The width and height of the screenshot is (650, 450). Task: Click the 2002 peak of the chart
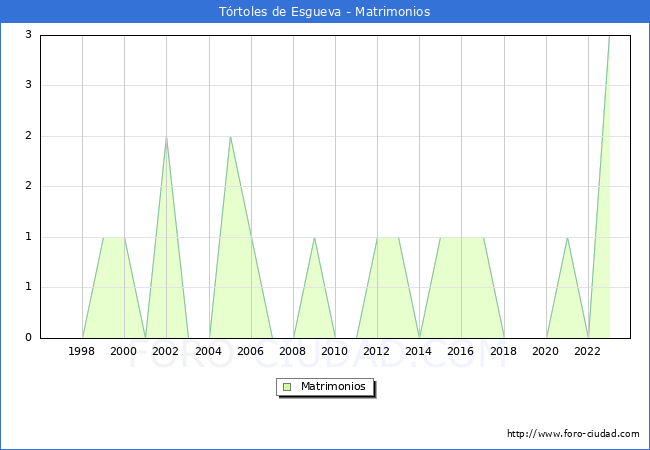tap(166, 137)
